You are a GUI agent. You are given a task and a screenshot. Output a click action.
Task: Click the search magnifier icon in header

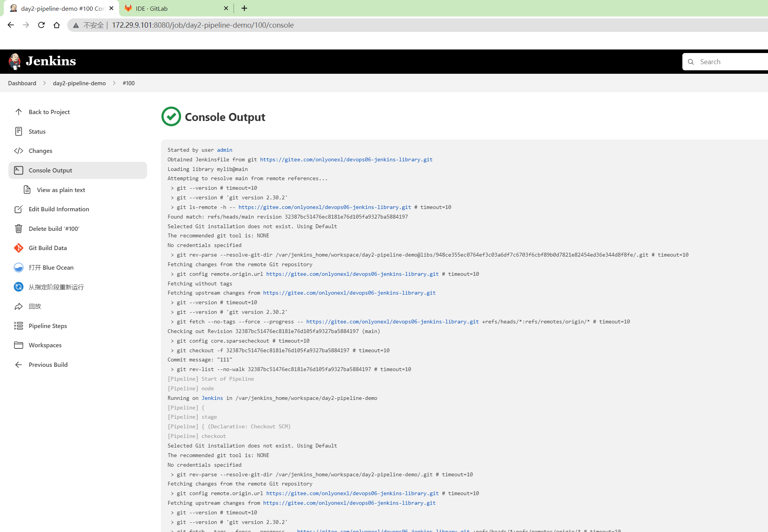click(x=691, y=62)
